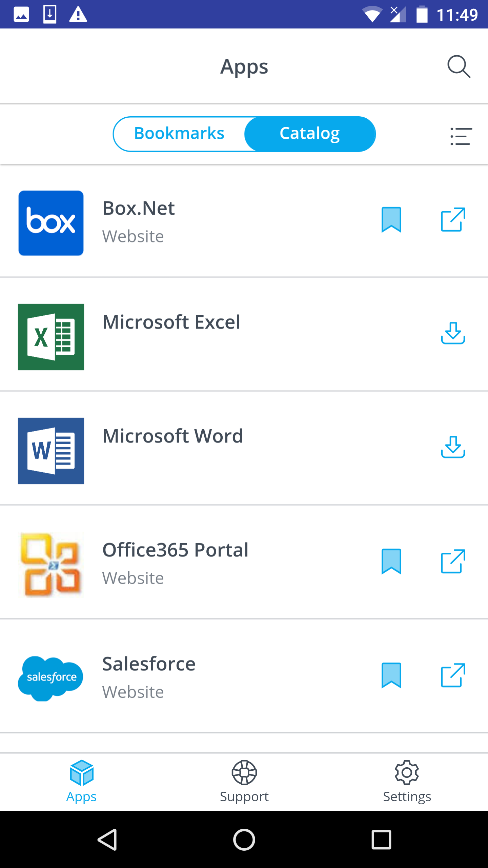Tap the "Website" label under Office365 Portal

point(133,578)
